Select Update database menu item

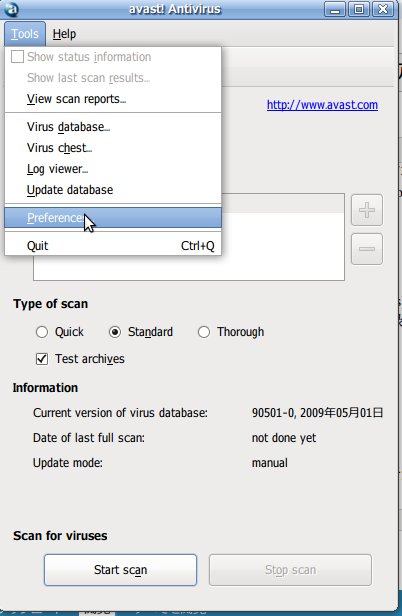(113, 190)
